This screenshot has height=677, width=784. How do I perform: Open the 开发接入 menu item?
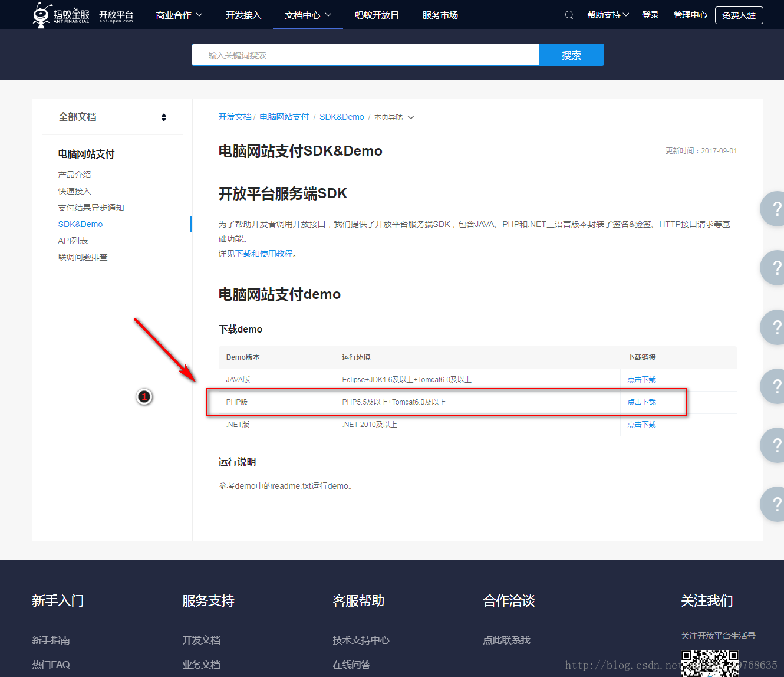point(243,15)
